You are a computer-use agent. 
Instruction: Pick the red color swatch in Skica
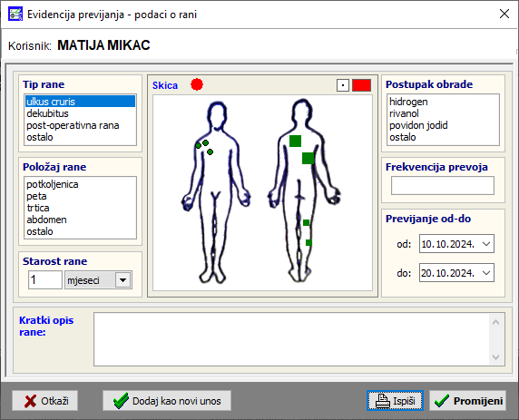tap(361, 85)
